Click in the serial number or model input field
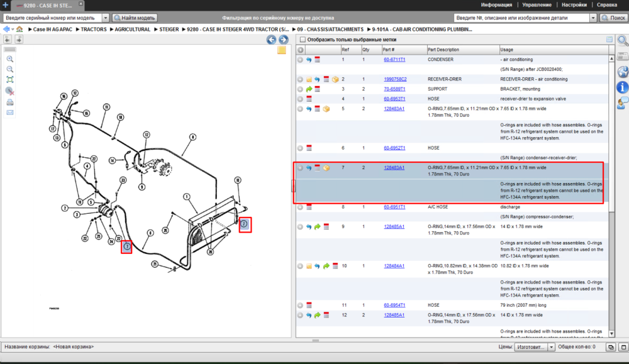The height and width of the screenshot is (364, 629). pos(53,18)
